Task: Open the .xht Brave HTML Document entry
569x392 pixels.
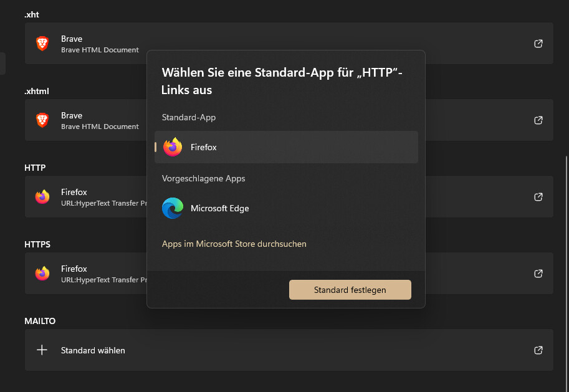Action: pos(289,43)
